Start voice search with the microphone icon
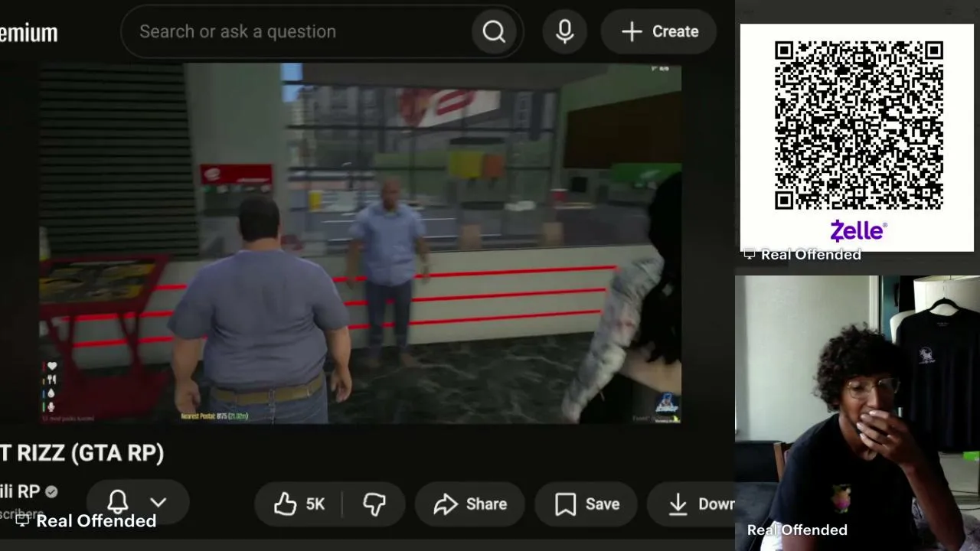Image resolution: width=980 pixels, height=551 pixels. (565, 31)
